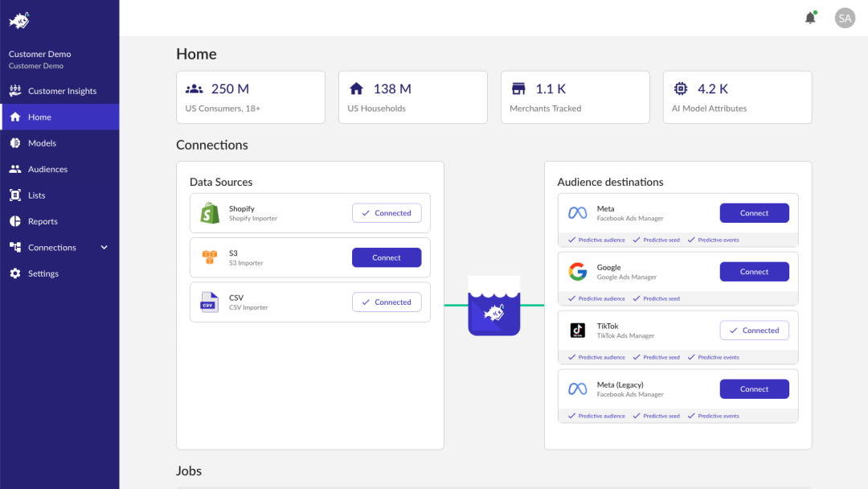Click the Google Ads Manager logo
The image size is (868, 489).
coord(577,271)
